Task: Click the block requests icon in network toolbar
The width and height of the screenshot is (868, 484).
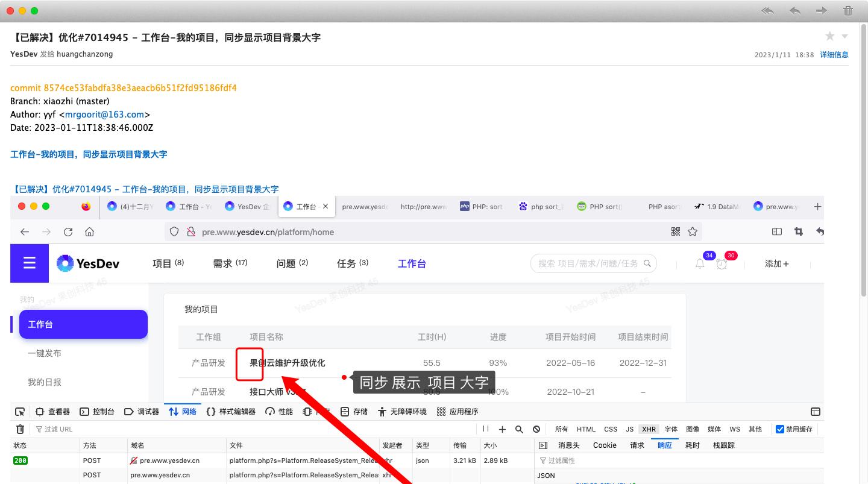Action: (536, 429)
